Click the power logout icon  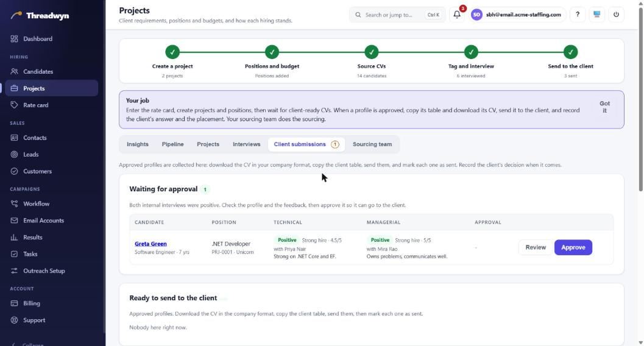pos(616,15)
